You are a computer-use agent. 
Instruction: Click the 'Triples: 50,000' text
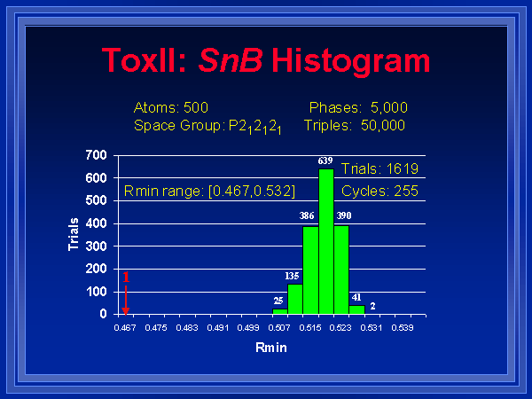tap(354, 126)
